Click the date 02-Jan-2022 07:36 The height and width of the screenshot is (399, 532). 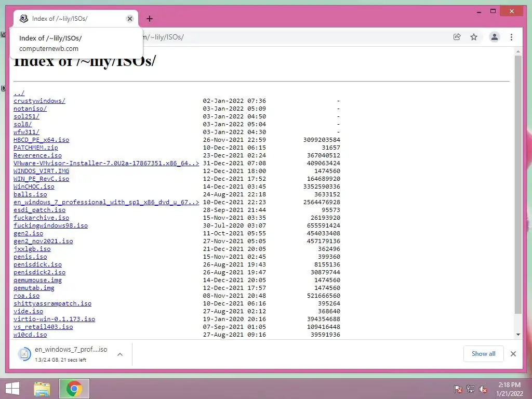click(234, 101)
